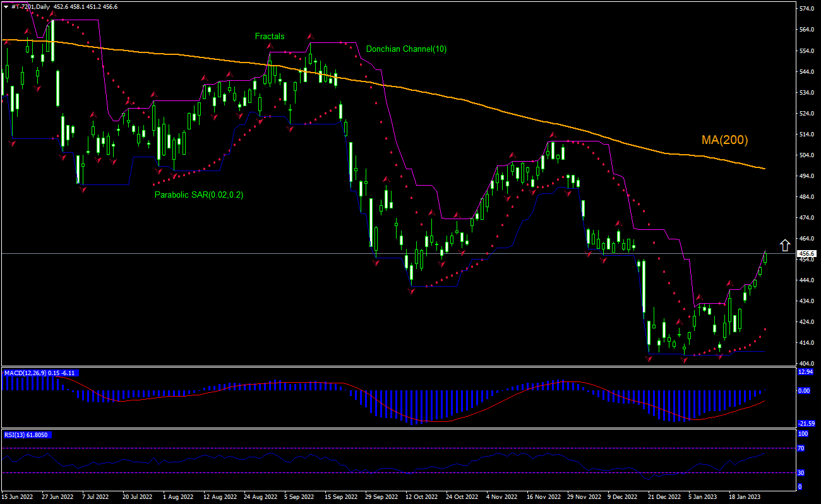Click the 12 Oct 2022 date label
Screen dimensions: 821x504
[422, 498]
